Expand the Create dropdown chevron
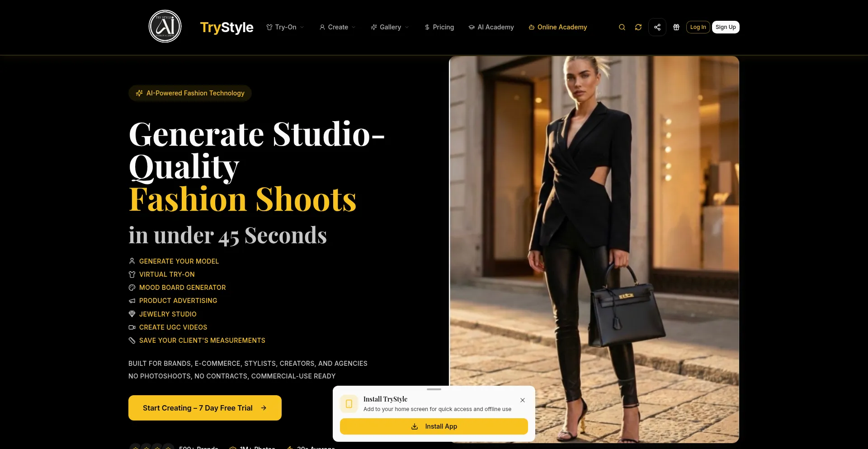This screenshot has width=868, height=449. click(354, 27)
